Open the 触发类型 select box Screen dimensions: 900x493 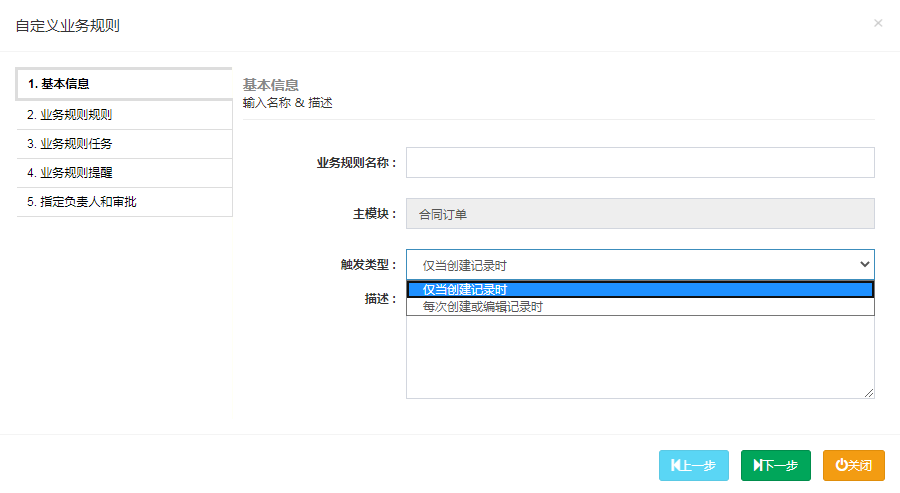point(640,265)
